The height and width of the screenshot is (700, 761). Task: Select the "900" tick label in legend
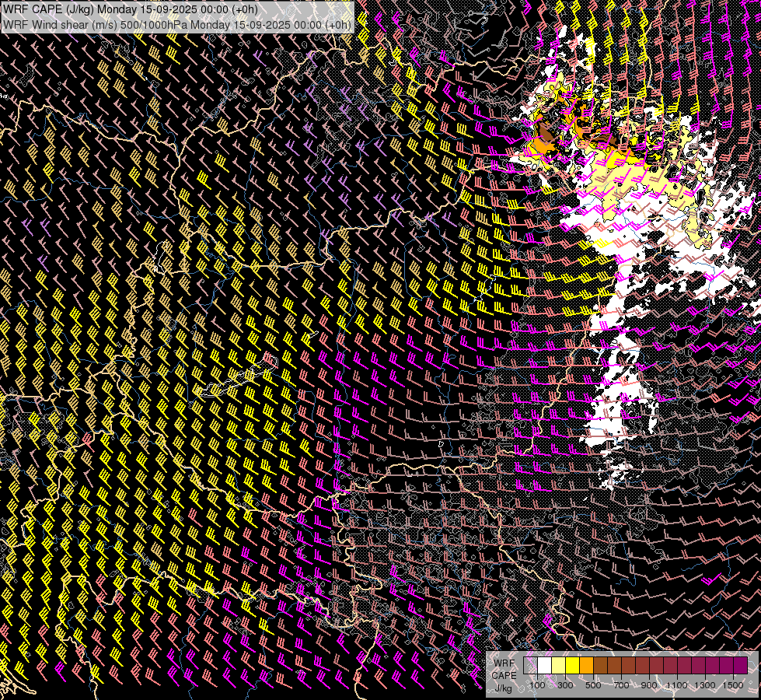tap(649, 685)
